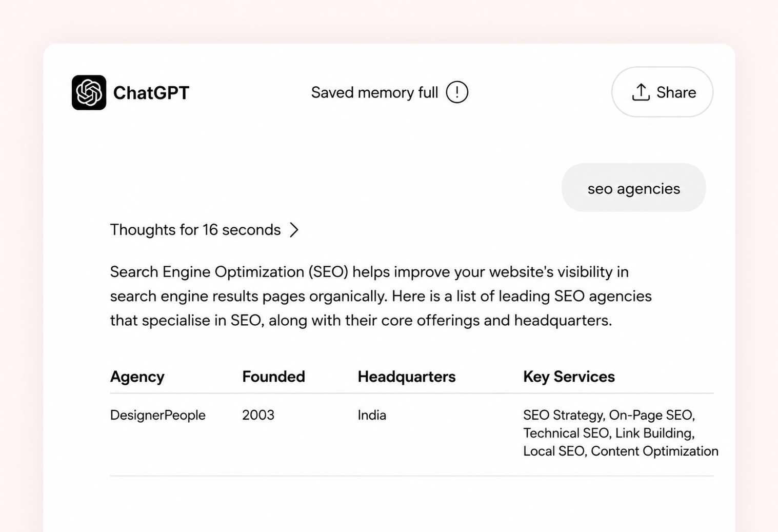The height and width of the screenshot is (532, 778).
Task: Click the Local SEO, Content Optimization line
Action: pos(621,451)
